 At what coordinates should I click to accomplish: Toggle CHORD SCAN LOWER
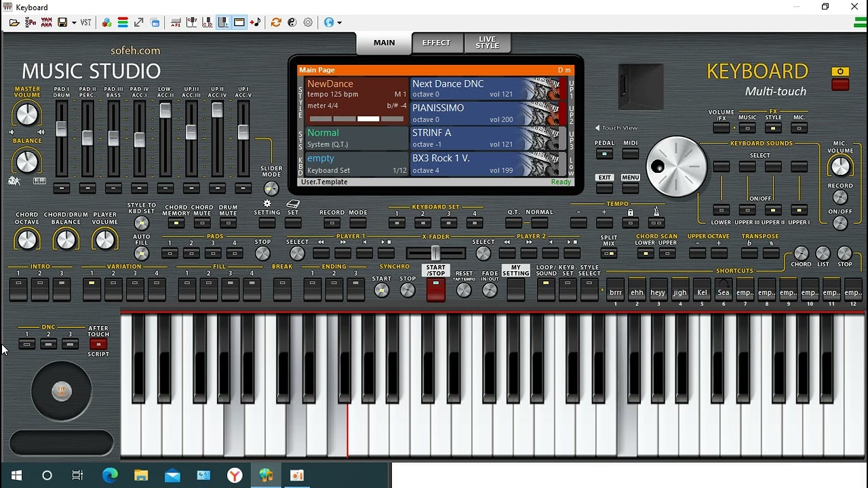[645, 253]
